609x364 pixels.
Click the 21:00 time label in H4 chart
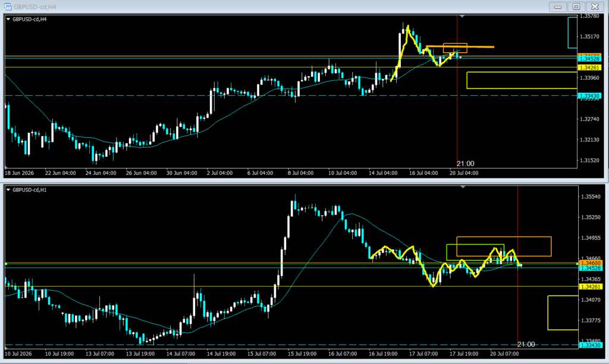(x=465, y=164)
